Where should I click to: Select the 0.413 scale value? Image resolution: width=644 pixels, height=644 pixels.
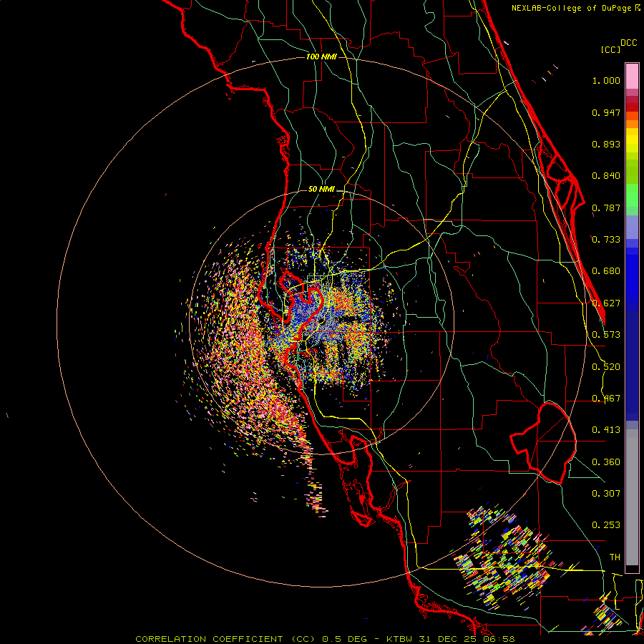pos(606,430)
